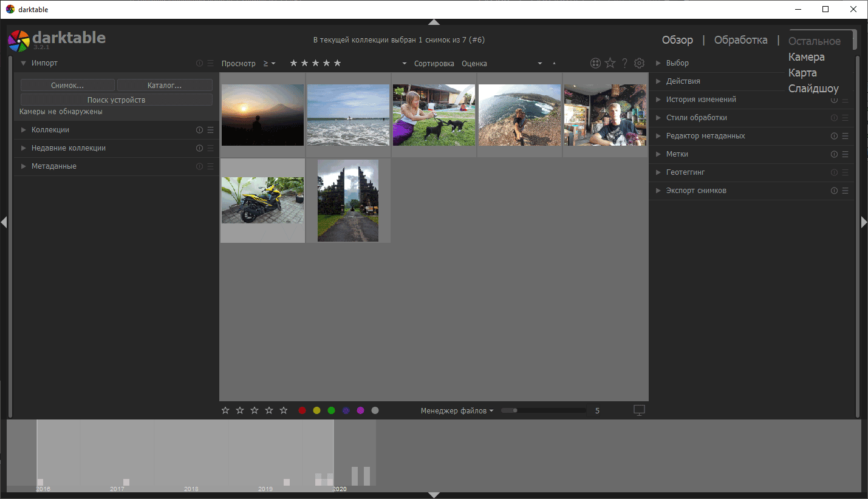Open the help question mark icon
The width and height of the screenshot is (868, 499).
pyautogui.click(x=624, y=63)
